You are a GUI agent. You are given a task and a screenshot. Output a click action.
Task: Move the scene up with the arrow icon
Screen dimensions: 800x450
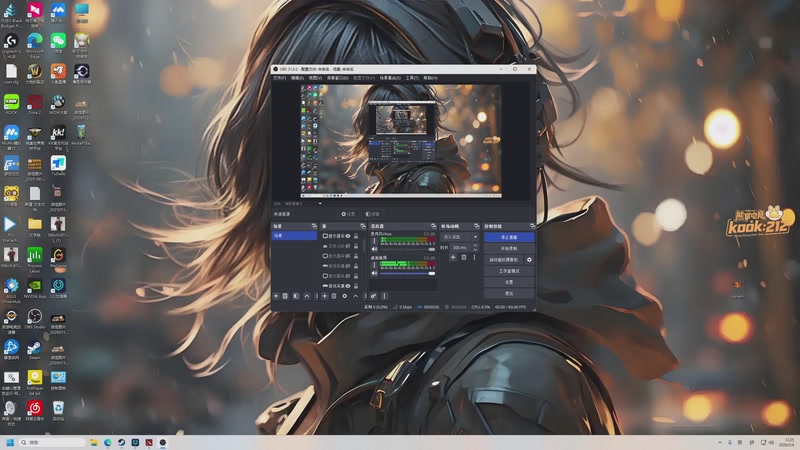tap(307, 296)
